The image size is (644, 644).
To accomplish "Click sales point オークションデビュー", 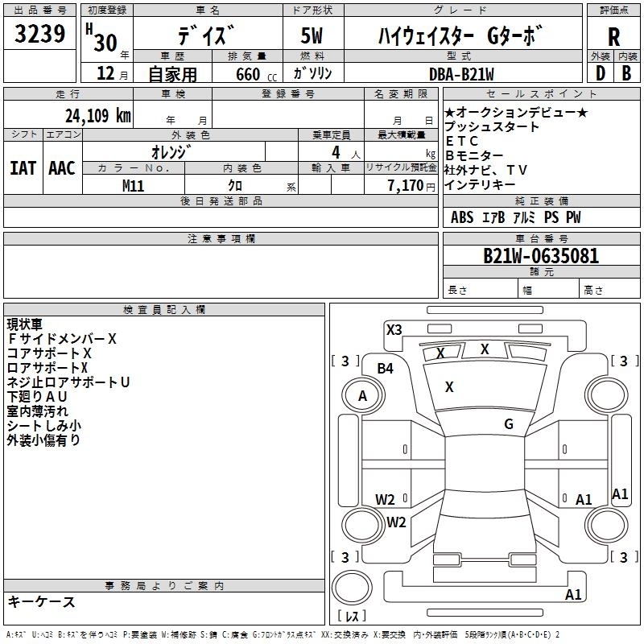I will point(516,112).
